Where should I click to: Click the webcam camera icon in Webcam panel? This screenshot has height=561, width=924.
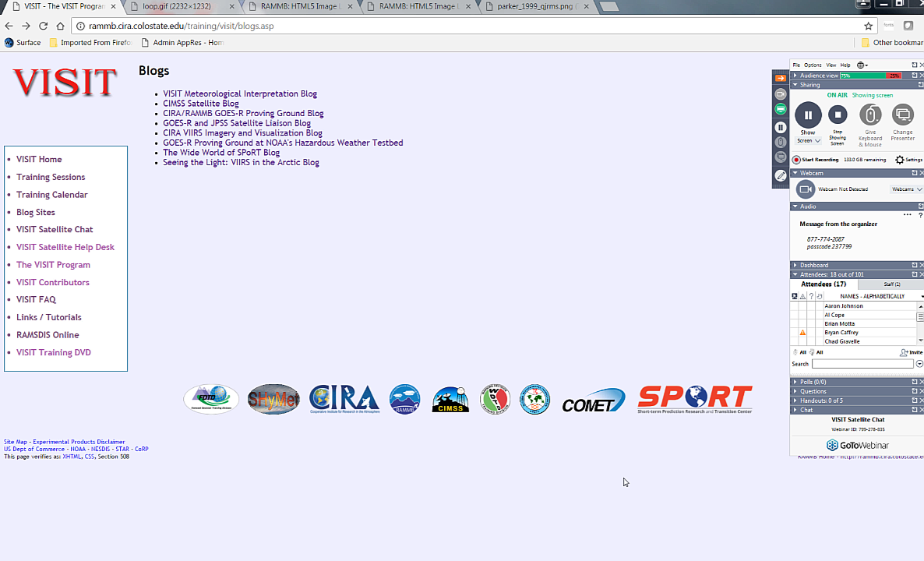(x=806, y=189)
